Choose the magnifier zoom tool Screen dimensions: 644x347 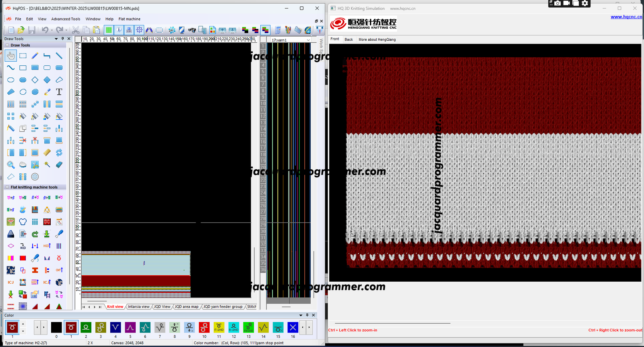coord(11,164)
